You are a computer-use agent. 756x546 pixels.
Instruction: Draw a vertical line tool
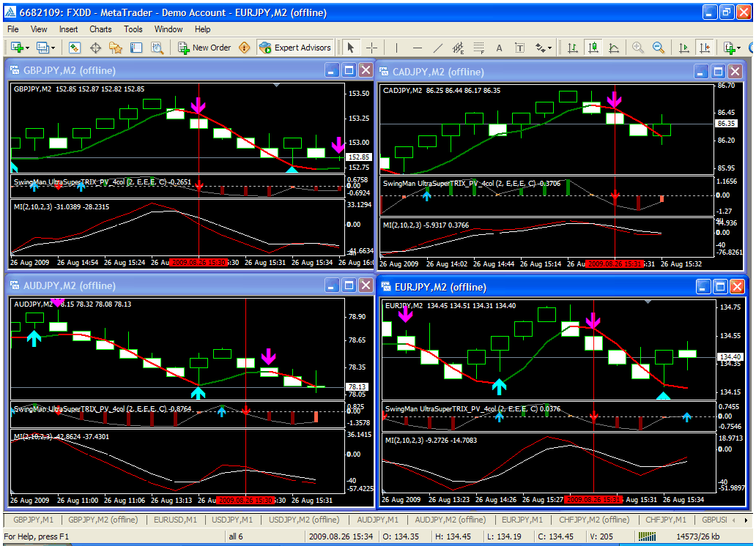coord(396,48)
